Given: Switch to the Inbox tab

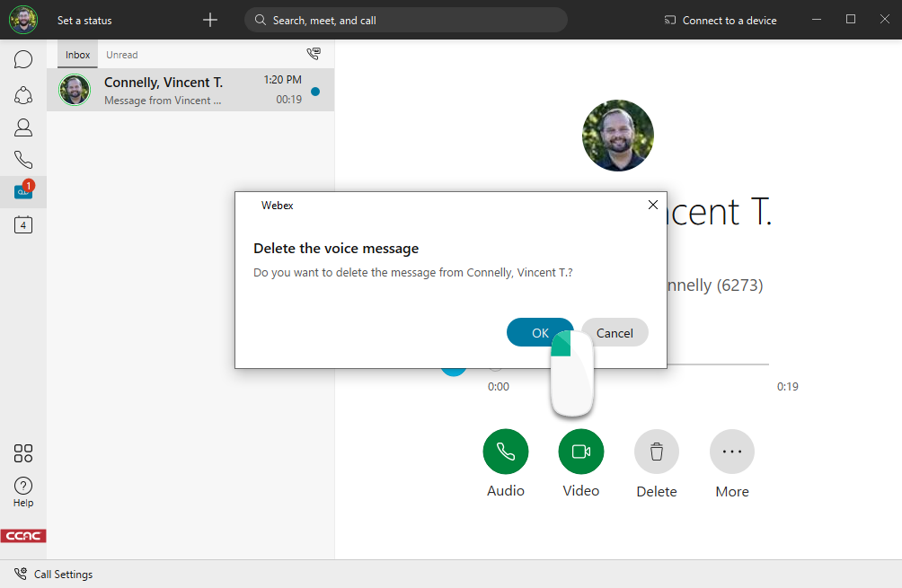Looking at the screenshot, I should (77, 54).
